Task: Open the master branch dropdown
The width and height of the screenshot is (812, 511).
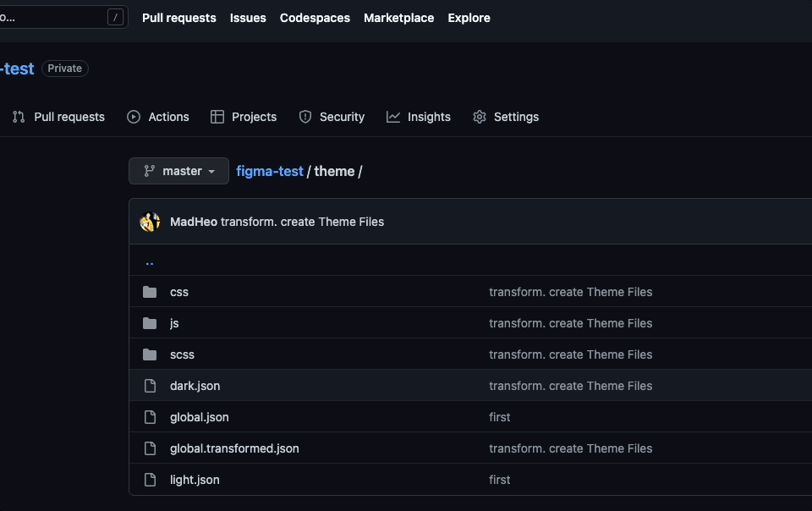Action: (178, 171)
